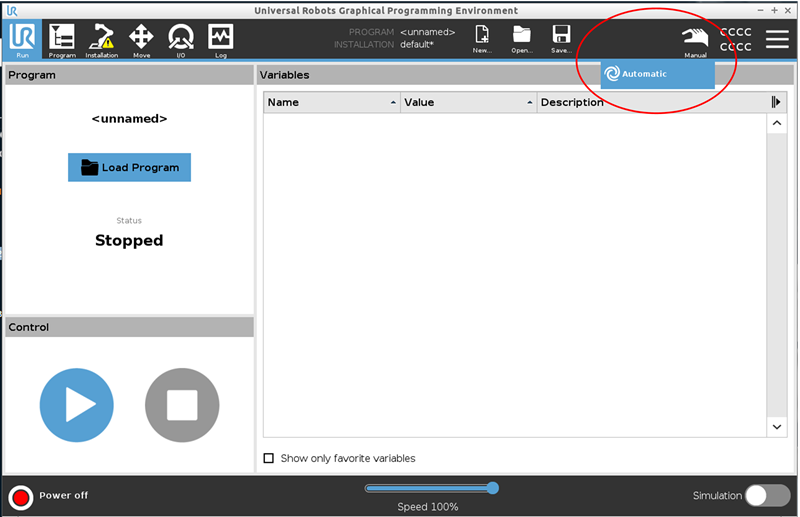The height and width of the screenshot is (517, 800).
Task: Open the hamburger menu
Action: tap(777, 39)
